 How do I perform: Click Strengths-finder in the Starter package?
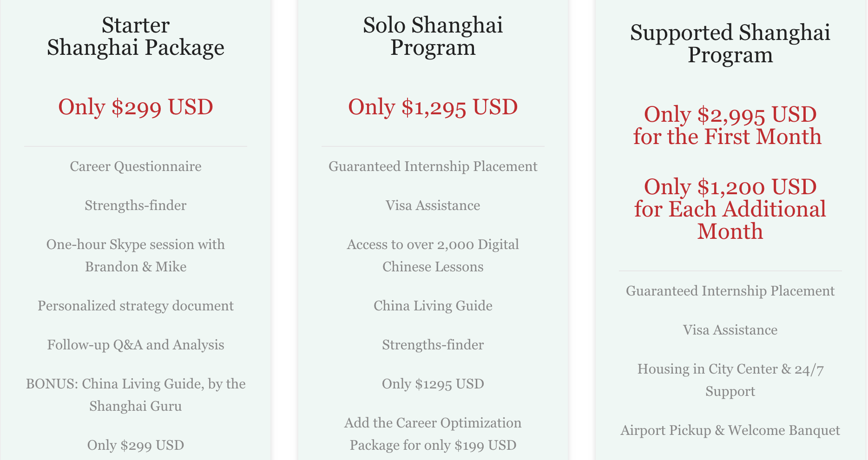click(x=136, y=205)
